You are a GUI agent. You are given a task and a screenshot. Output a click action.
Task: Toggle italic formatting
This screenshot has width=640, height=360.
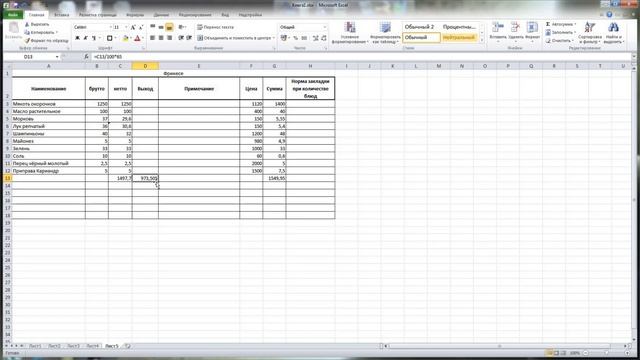click(x=85, y=38)
